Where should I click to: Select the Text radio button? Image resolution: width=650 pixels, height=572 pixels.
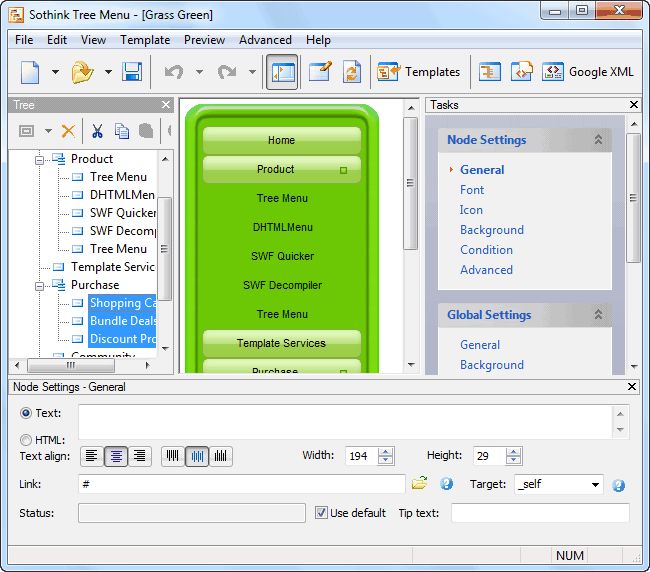[x=26, y=413]
